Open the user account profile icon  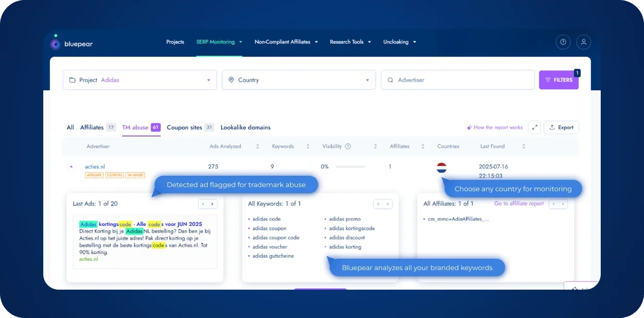click(584, 42)
